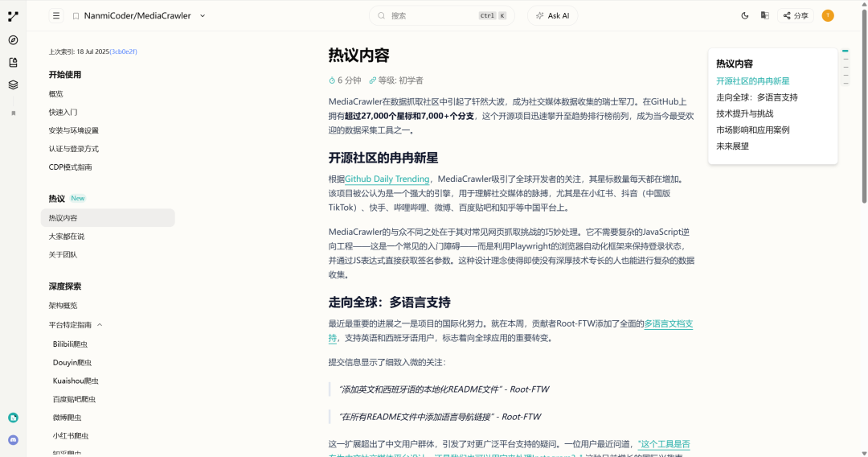868x457 pixels.
Task: Click the 开始使用 section header
Action: pyautogui.click(x=65, y=75)
